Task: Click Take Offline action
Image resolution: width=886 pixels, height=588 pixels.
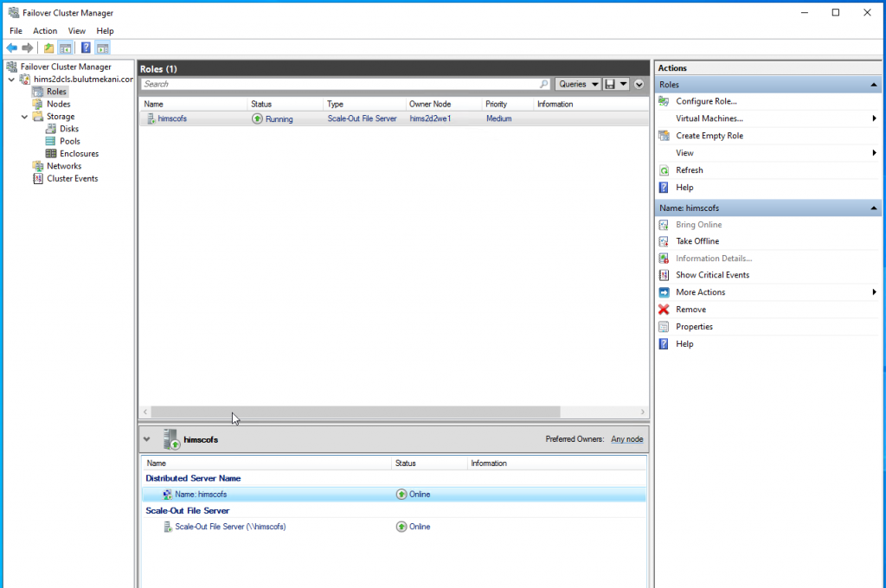Action: click(697, 241)
